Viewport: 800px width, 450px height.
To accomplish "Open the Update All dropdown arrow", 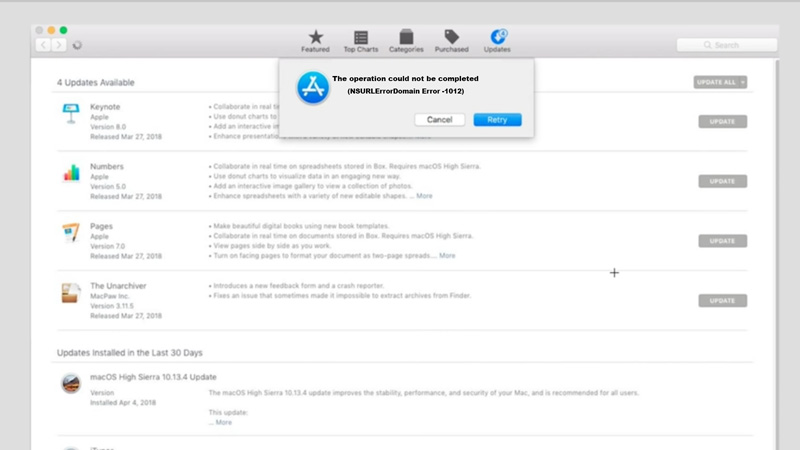I will coord(743,82).
